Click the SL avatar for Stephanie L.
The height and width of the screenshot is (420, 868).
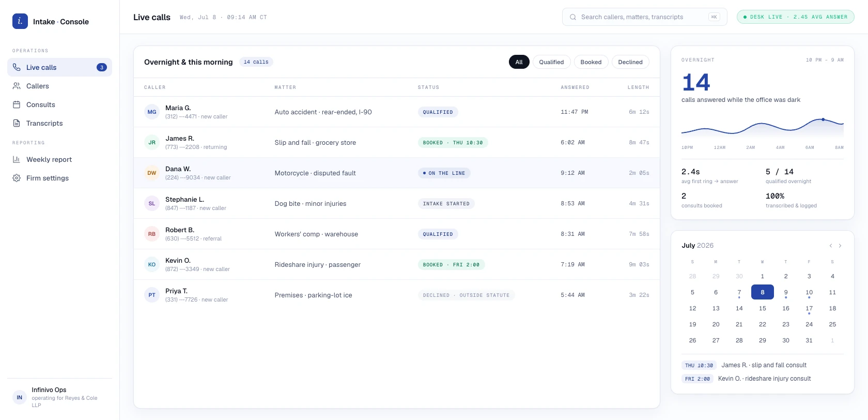pos(152,203)
